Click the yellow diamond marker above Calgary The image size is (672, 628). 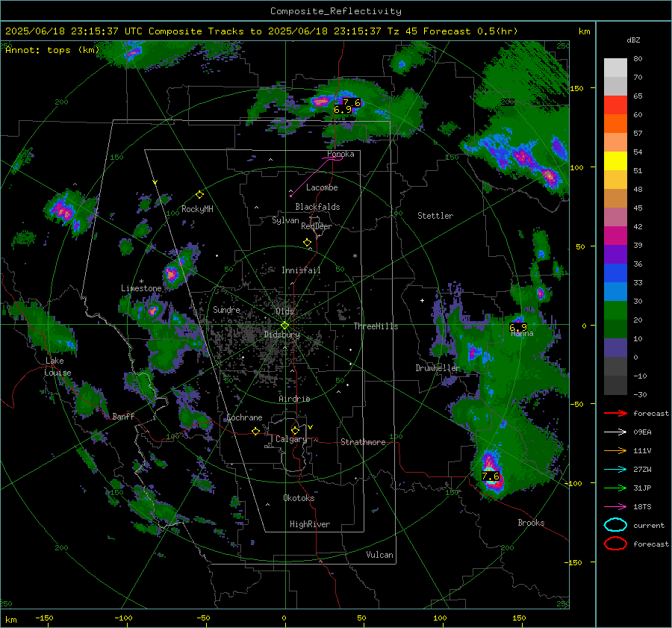pos(295,430)
